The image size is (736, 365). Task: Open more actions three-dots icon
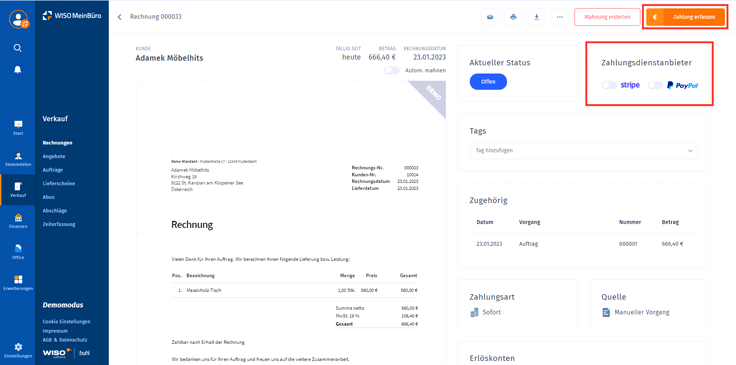pyautogui.click(x=560, y=17)
